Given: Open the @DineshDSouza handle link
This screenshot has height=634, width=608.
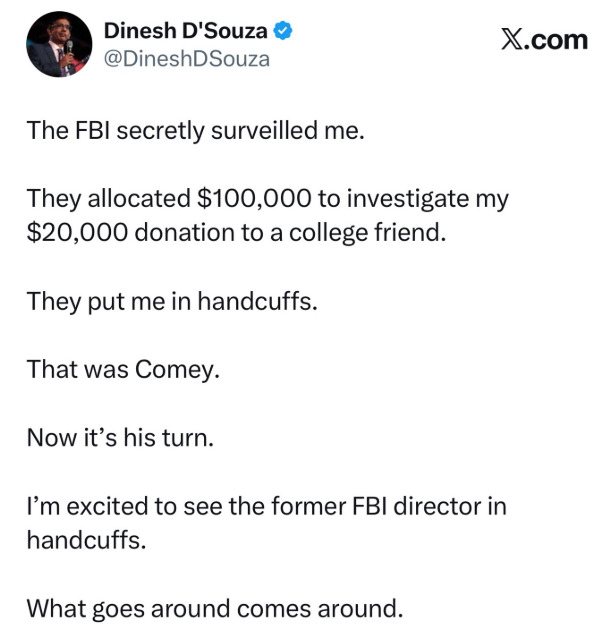Looking at the screenshot, I should coord(186,59).
